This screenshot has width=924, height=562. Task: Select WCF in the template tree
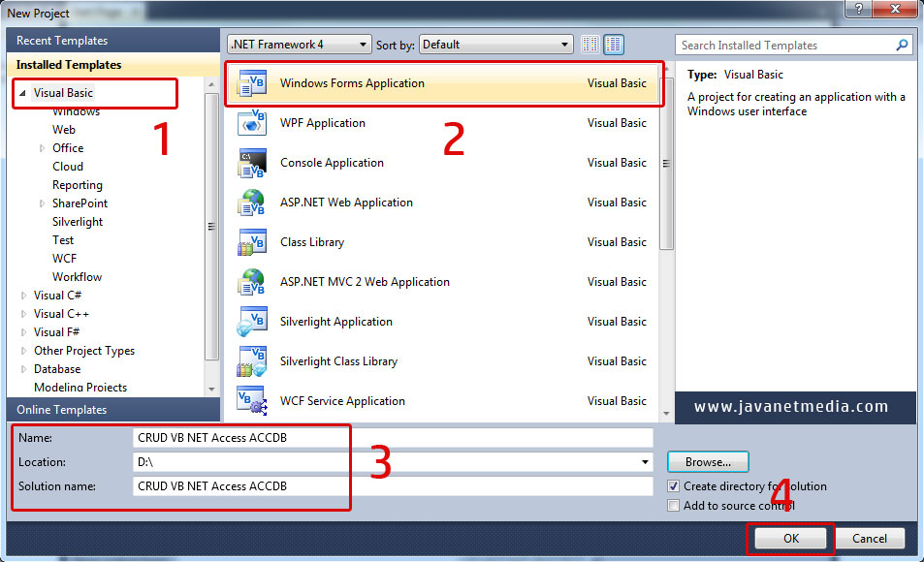pos(64,259)
